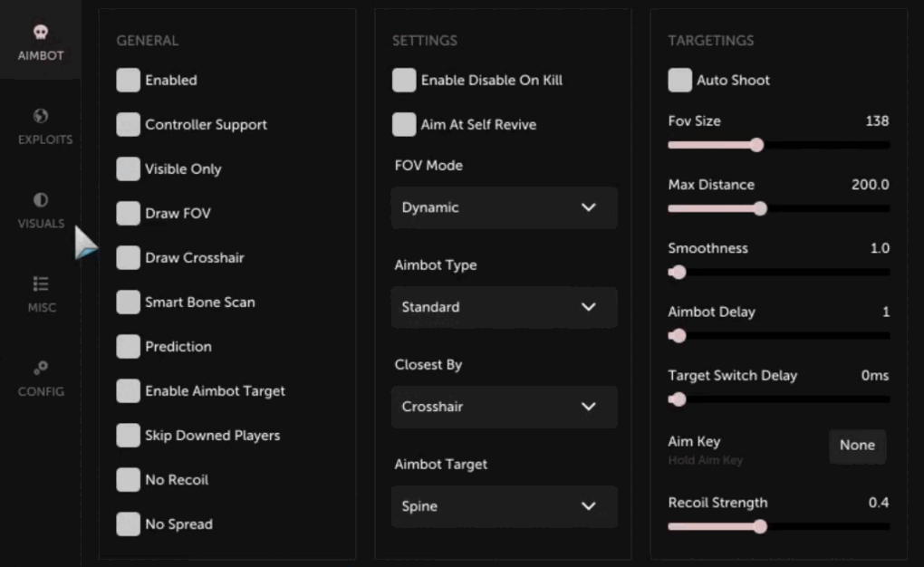Viewport: 924px width, 567px height.
Task: Open the Aimbot Target Spine dropdown
Action: coord(504,506)
